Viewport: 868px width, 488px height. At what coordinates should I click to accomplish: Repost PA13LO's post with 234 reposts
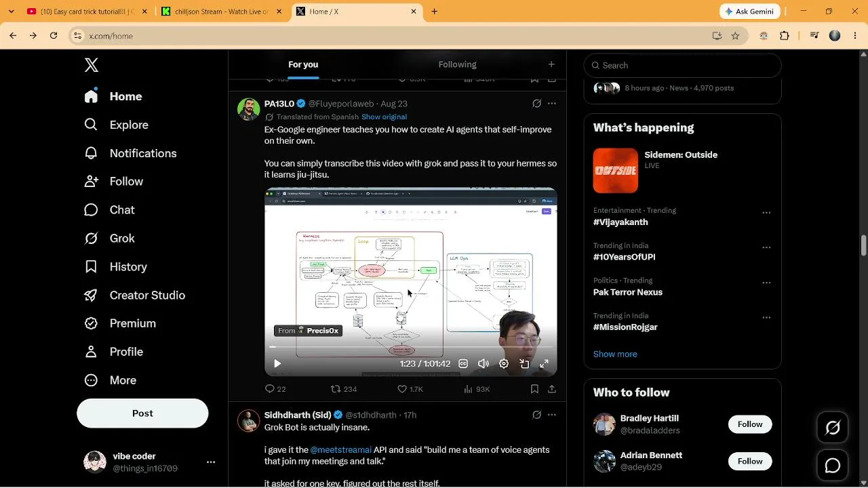pyautogui.click(x=344, y=389)
